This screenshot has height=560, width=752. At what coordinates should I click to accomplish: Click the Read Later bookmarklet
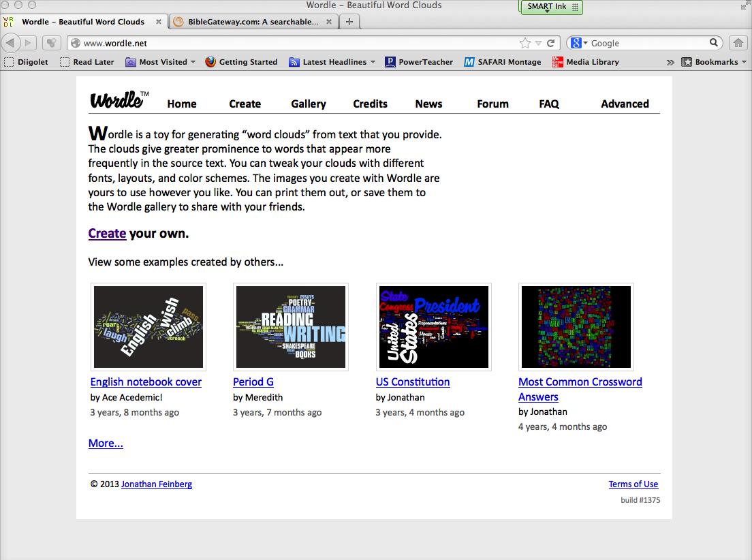click(x=87, y=62)
